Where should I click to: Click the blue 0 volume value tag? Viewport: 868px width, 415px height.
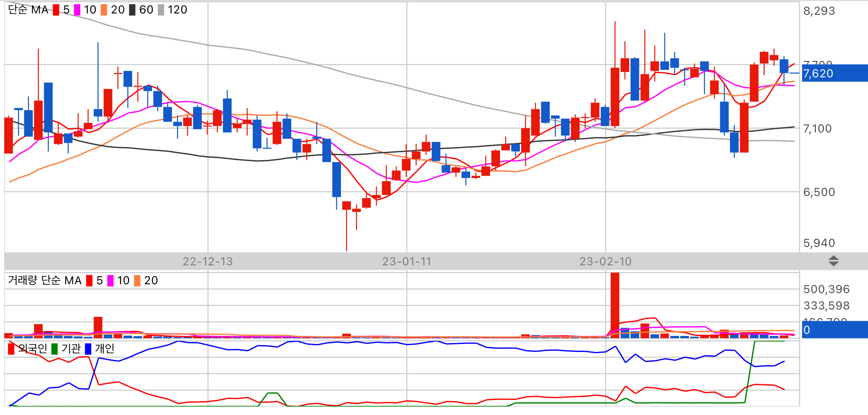point(835,330)
